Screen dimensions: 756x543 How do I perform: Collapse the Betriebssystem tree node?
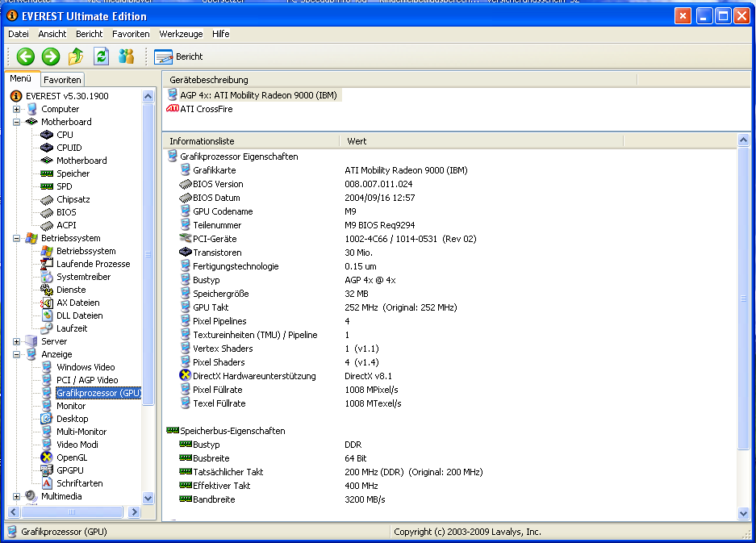click(x=16, y=238)
